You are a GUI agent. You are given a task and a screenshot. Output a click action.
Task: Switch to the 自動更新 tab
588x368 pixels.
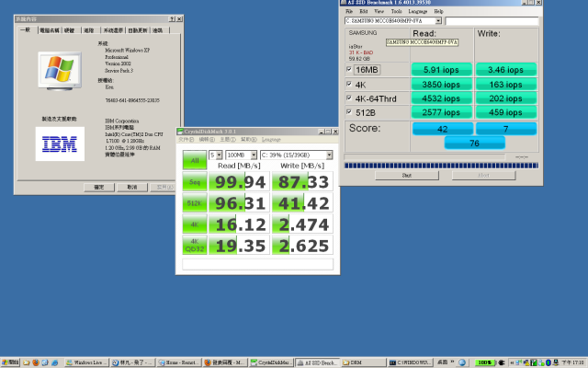pyautogui.click(x=138, y=30)
